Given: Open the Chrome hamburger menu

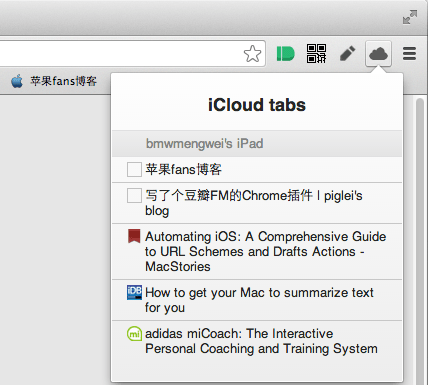Looking at the screenshot, I should coord(409,54).
